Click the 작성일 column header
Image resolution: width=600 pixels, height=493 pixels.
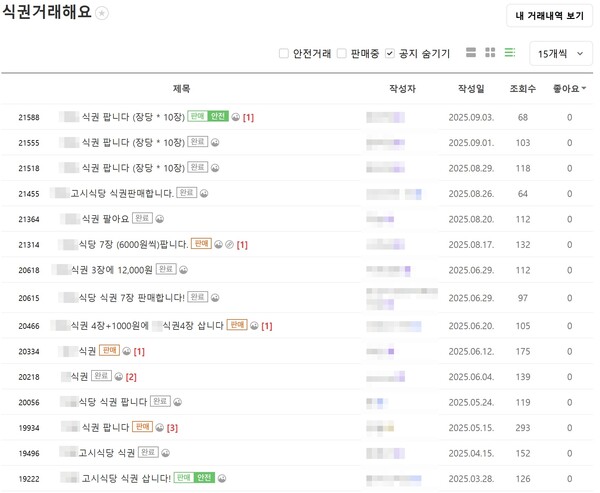click(471, 89)
